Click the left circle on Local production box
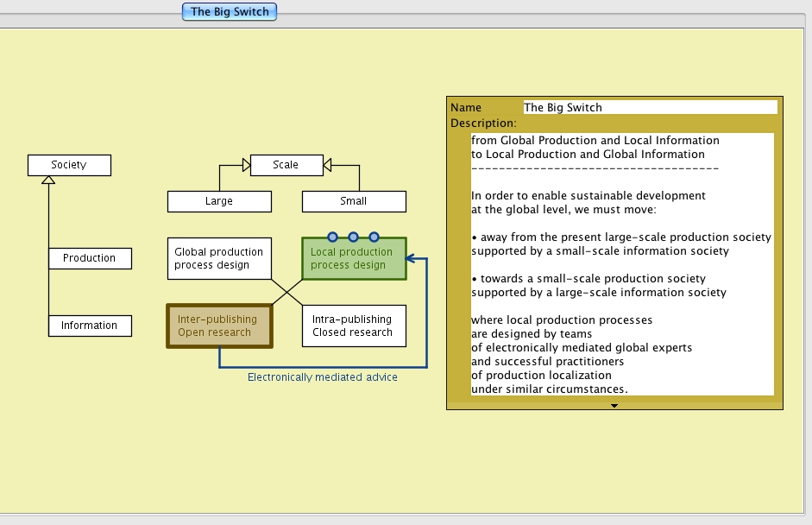The height and width of the screenshot is (525, 812). tap(333, 237)
